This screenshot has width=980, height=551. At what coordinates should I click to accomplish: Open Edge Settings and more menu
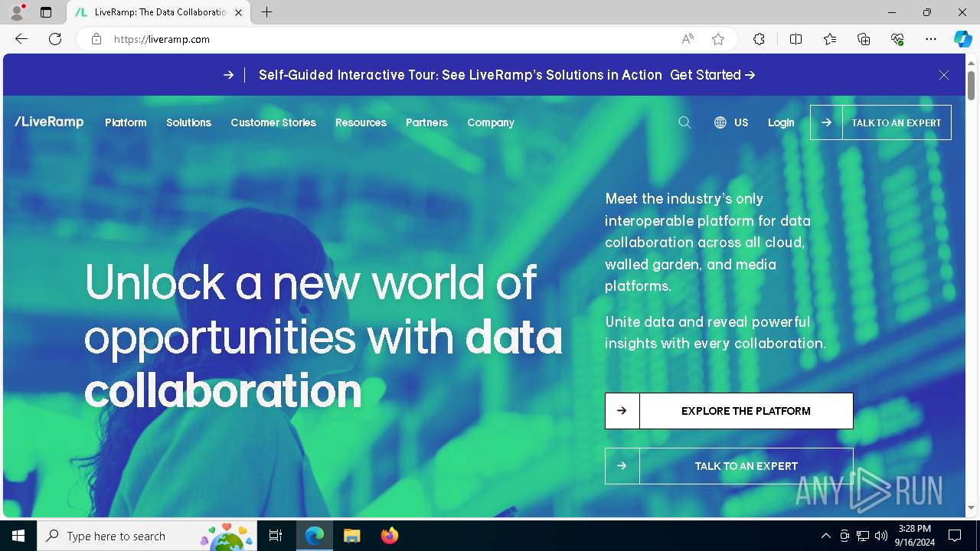(x=931, y=39)
